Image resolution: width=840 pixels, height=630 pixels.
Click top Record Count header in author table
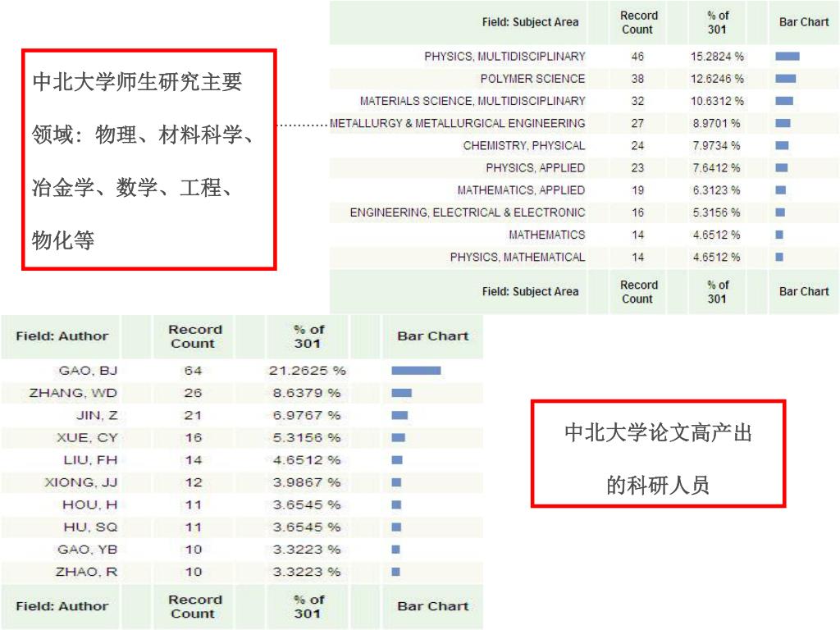(x=194, y=336)
